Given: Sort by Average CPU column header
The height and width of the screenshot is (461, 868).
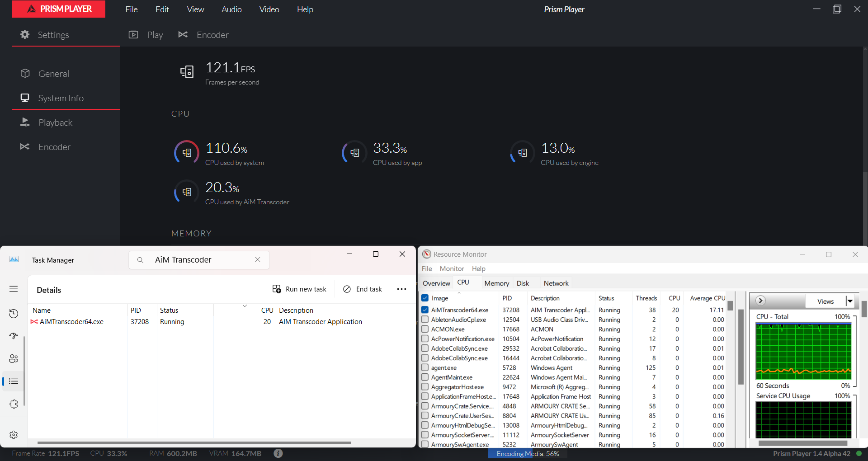Looking at the screenshot, I should coord(707,298).
